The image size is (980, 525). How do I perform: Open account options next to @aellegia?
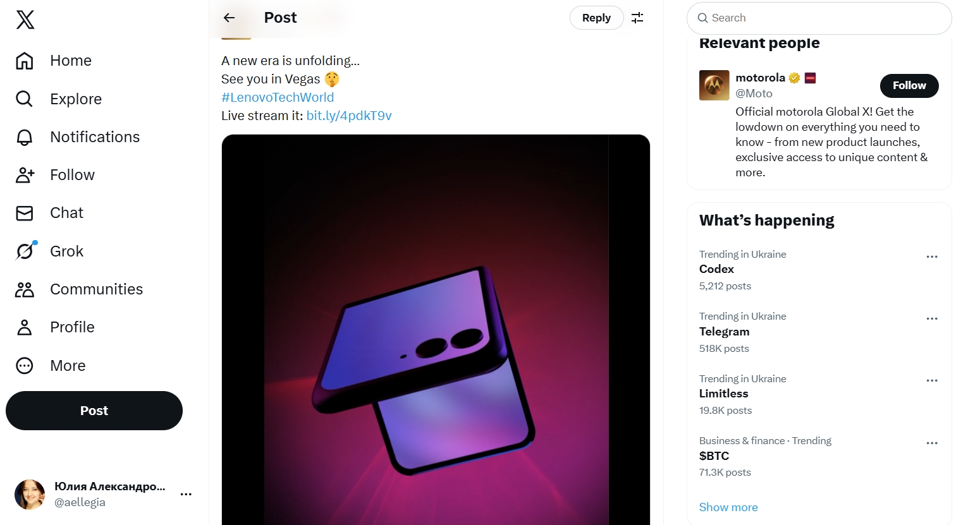tap(186, 494)
